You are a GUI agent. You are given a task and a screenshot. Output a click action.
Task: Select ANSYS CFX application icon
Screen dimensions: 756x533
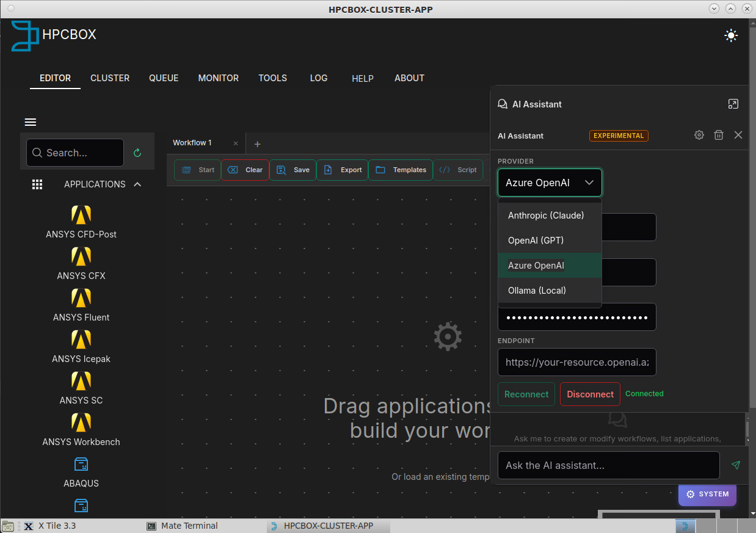tap(81, 256)
